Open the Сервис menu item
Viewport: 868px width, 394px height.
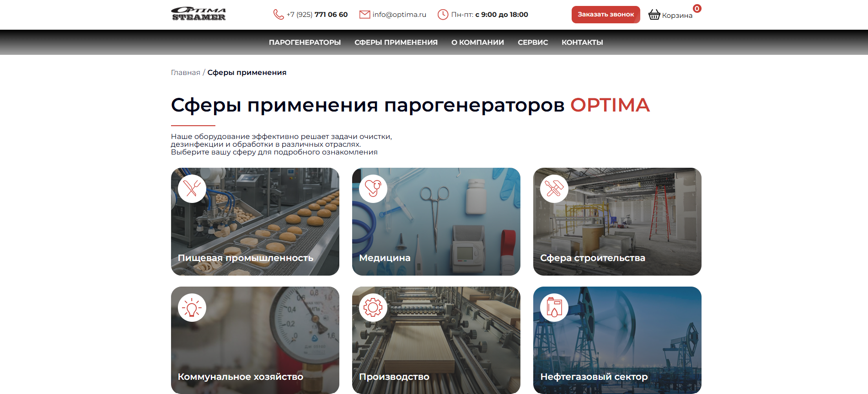(x=532, y=43)
